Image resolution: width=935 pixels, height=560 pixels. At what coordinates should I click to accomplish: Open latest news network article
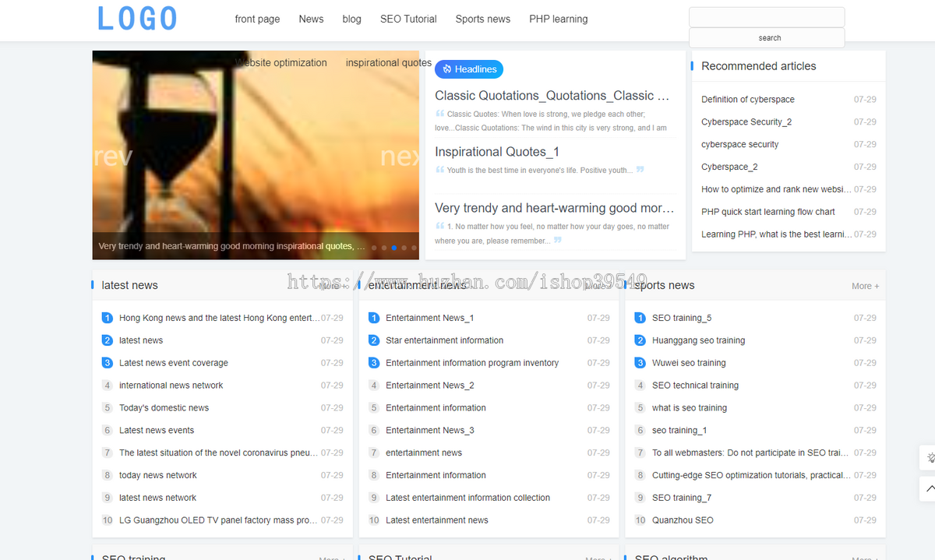click(x=157, y=498)
